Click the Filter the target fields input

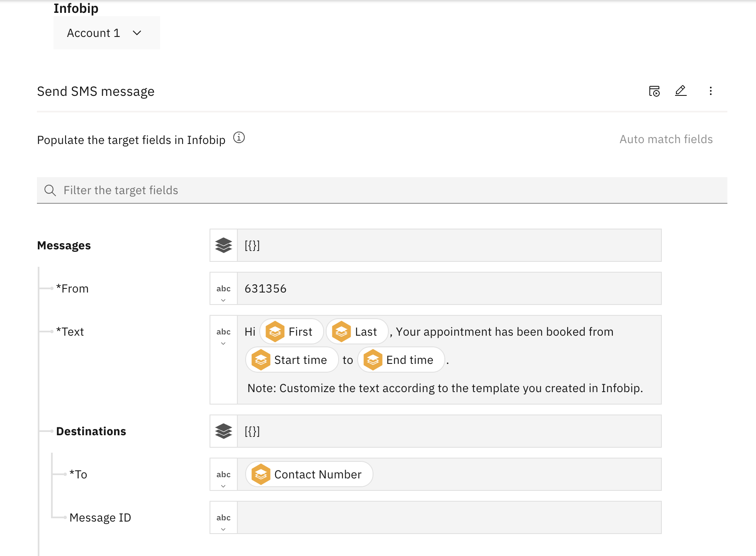382,190
